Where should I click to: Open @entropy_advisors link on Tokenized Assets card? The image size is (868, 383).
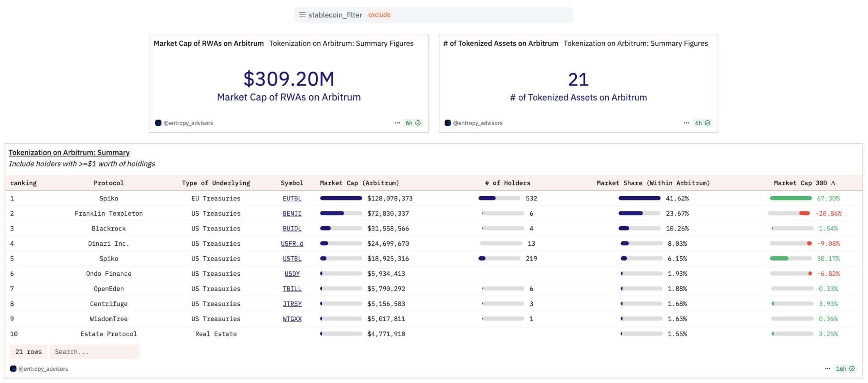478,123
